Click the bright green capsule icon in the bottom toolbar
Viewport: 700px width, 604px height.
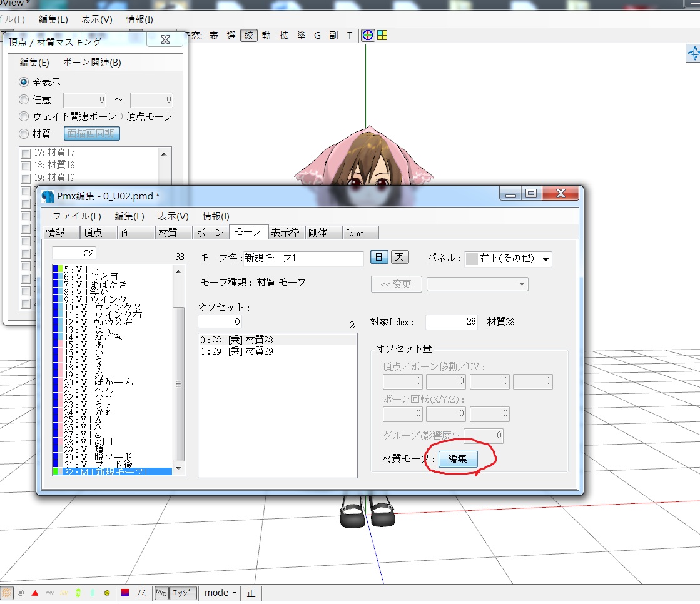click(x=78, y=593)
